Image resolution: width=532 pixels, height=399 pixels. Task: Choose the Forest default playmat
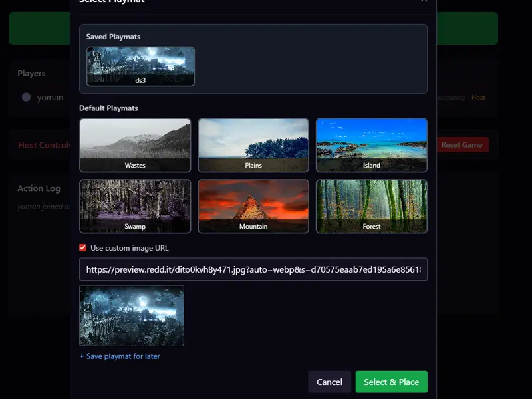[372, 206]
